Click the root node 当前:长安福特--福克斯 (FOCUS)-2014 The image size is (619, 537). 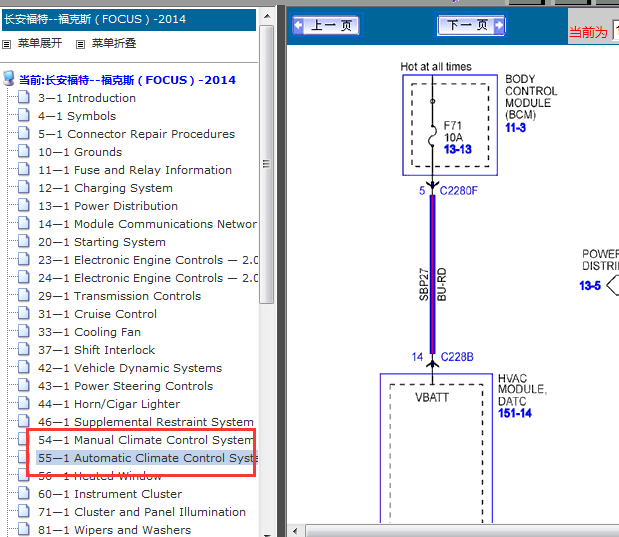point(127,80)
